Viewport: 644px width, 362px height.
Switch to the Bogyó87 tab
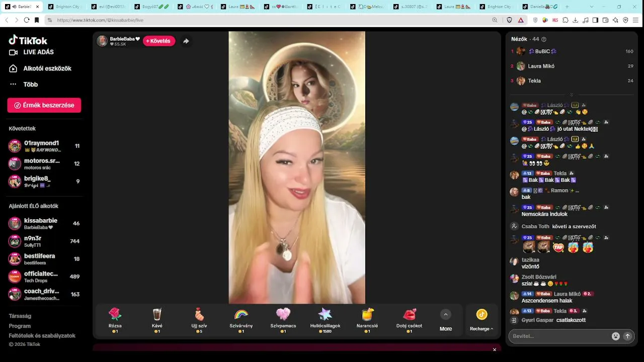151,7
